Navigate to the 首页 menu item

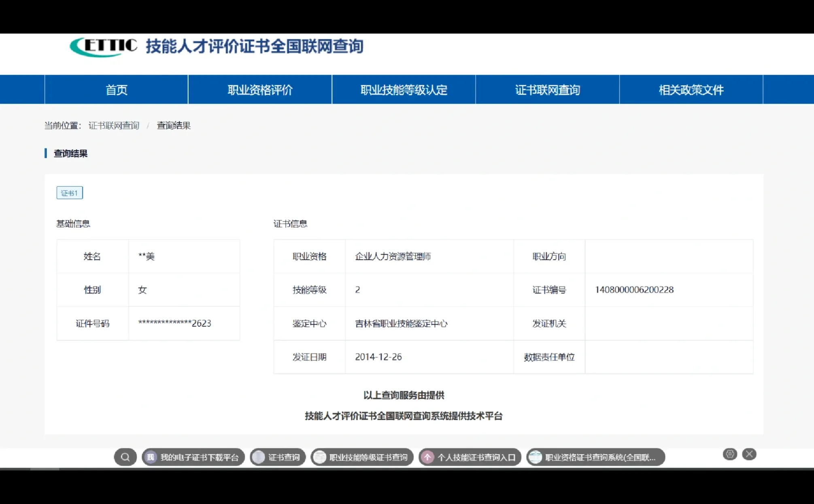coord(116,89)
